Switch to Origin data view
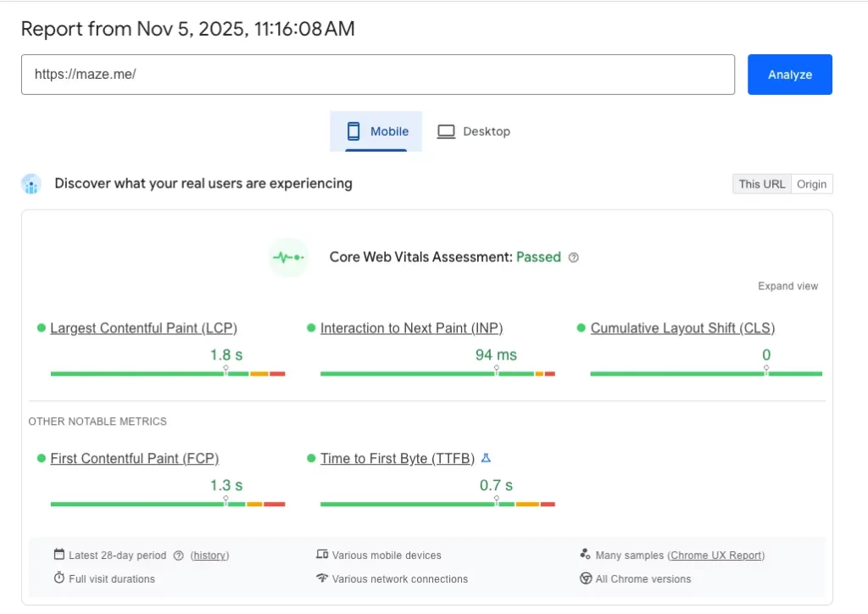Viewport: 868px width, 614px height. pyautogui.click(x=811, y=184)
